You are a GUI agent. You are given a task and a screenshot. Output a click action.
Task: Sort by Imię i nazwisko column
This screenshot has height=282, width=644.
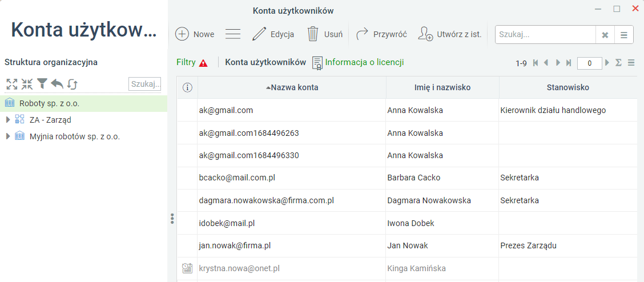[x=442, y=87]
